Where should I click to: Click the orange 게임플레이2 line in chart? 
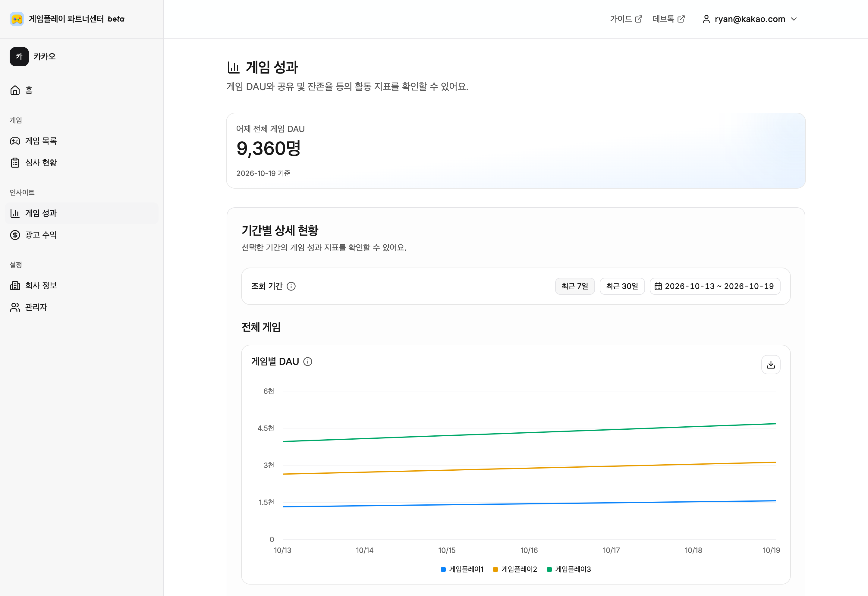pos(529,469)
